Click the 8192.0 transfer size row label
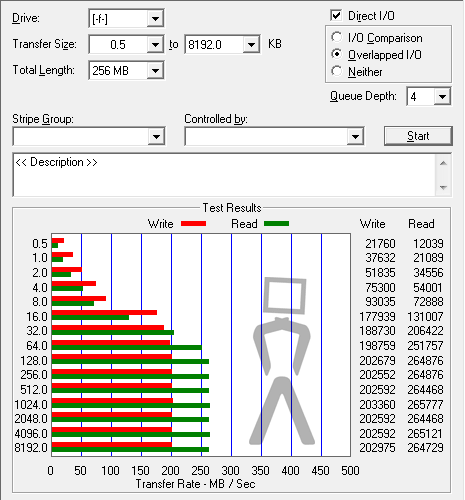The image size is (465, 500). (31, 448)
